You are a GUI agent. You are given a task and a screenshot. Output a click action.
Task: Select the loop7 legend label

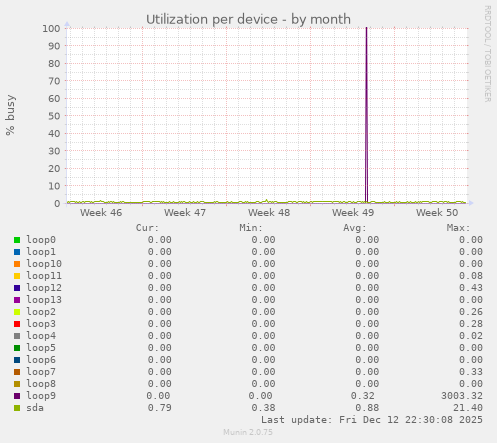coord(41,372)
